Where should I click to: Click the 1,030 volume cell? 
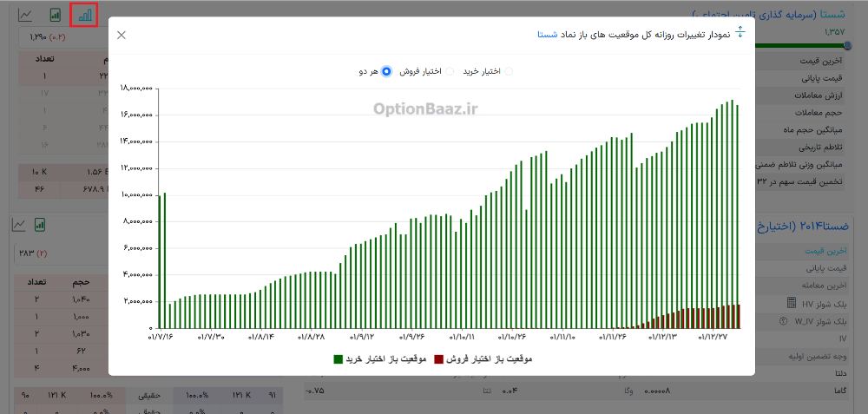[x=82, y=334]
